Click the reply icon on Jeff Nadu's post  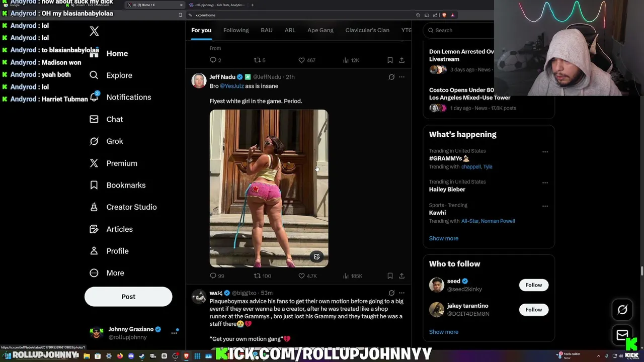tap(213, 276)
